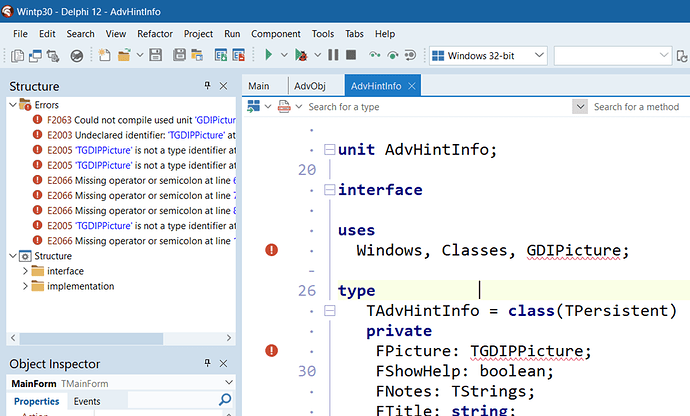Click Remove file from project icon

[239, 55]
